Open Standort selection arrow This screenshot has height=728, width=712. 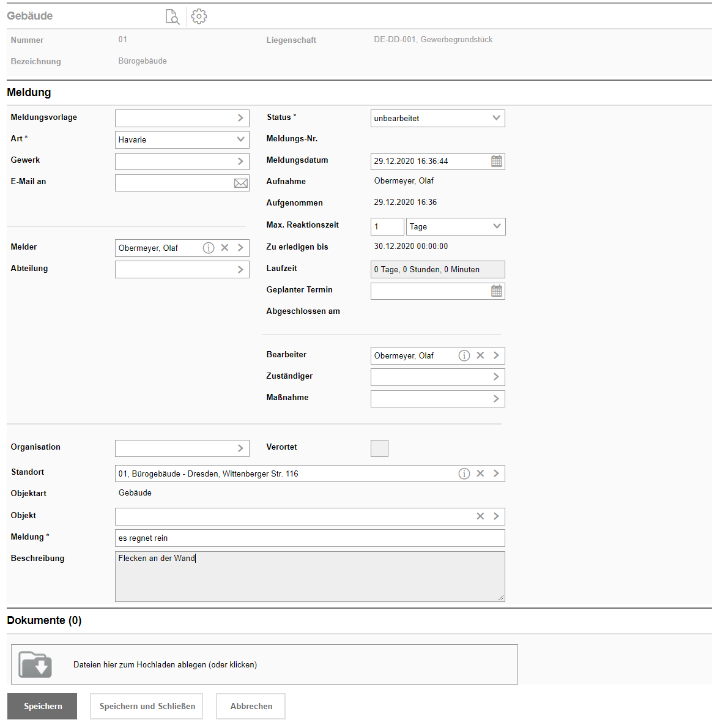pyautogui.click(x=496, y=473)
